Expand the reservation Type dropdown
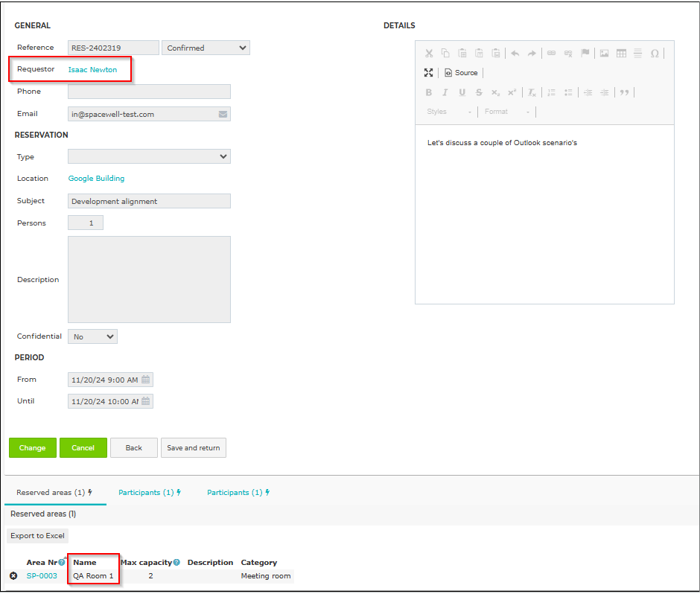Viewport: 700px width, 594px height. (149, 156)
